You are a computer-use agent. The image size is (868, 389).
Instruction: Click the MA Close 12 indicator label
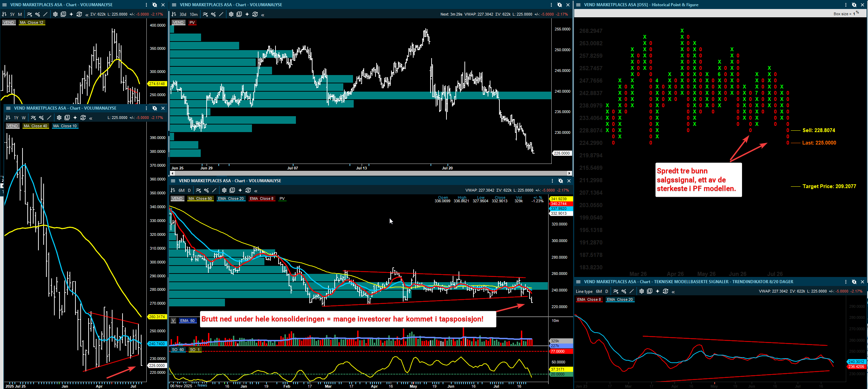[x=31, y=22]
